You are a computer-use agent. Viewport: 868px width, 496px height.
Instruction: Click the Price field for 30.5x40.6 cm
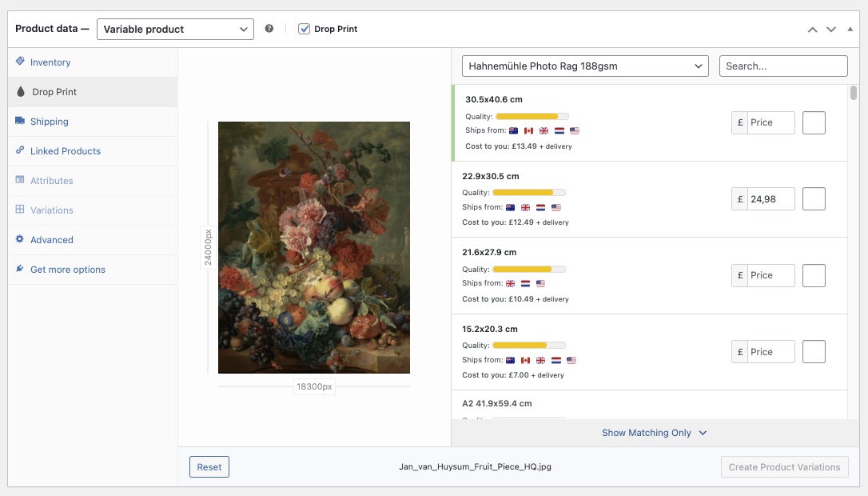[770, 122]
